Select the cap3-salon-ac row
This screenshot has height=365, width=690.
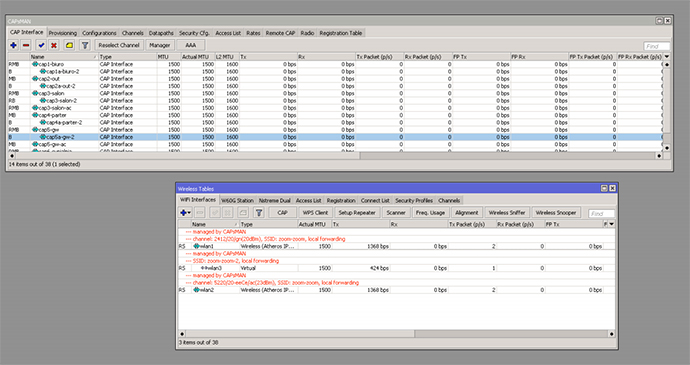tap(335, 108)
